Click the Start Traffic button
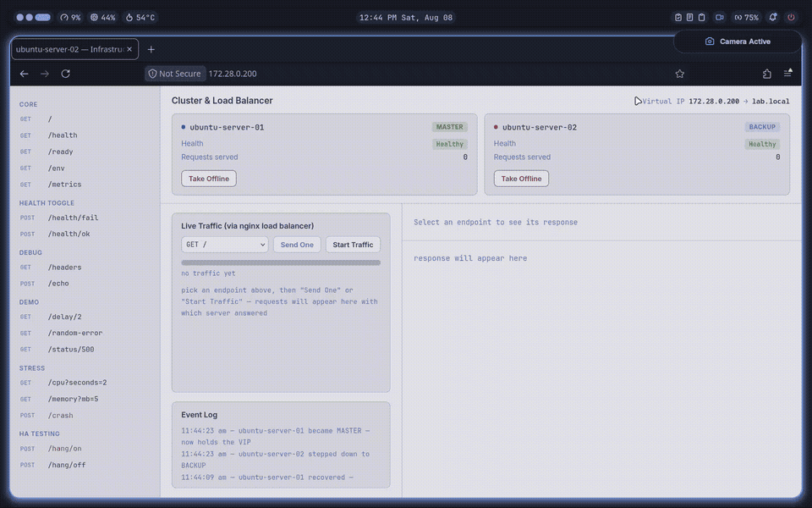812x508 pixels. (x=353, y=245)
